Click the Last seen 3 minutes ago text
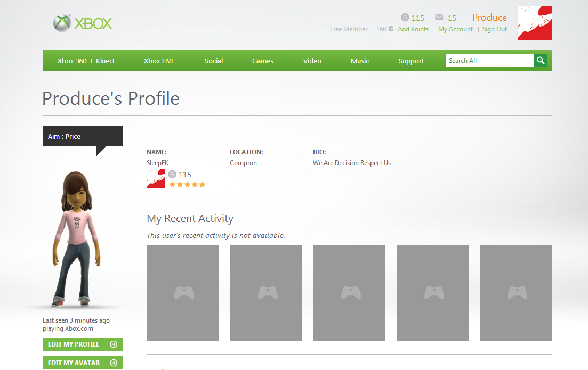This screenshot has height=370, width=588. click(76, 320)
